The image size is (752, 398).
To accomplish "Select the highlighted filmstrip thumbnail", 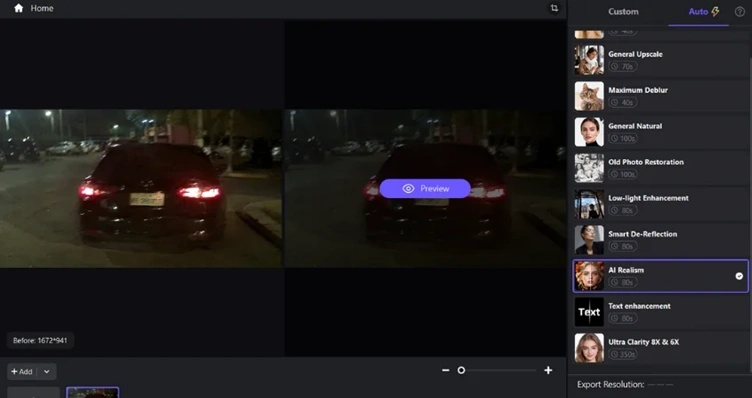I will (93, 393).
